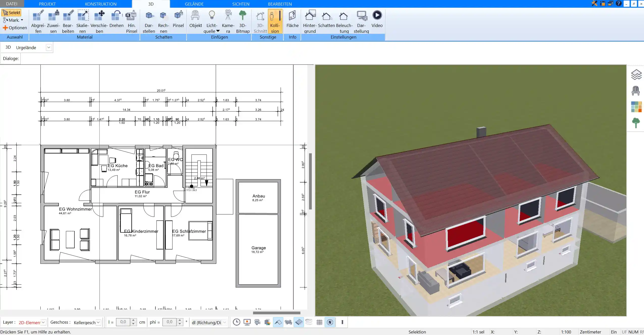Open the materials color palette sidebar icon
Screen dimensions: 644x335
tap(636, 107)
